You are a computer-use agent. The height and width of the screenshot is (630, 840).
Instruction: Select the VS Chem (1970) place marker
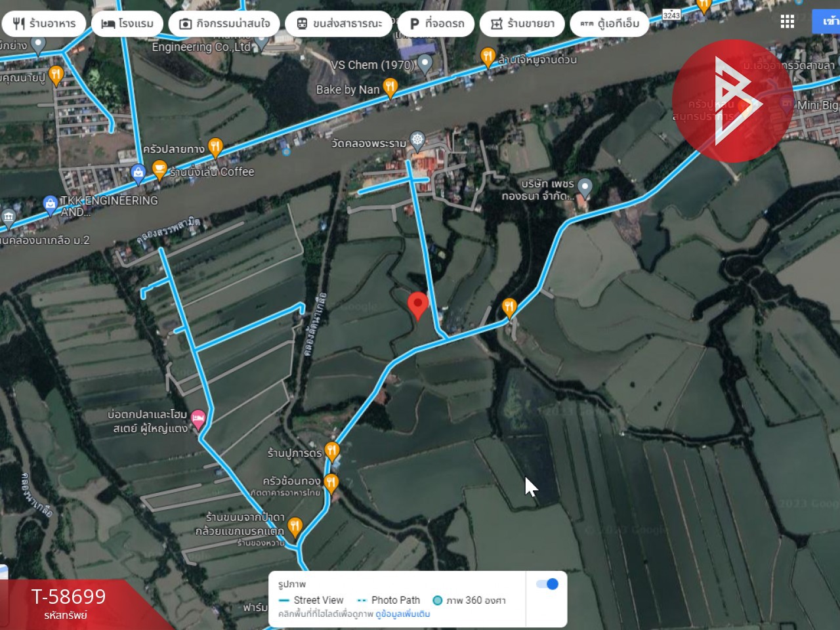pyautogui.click(x=425, y=64)
